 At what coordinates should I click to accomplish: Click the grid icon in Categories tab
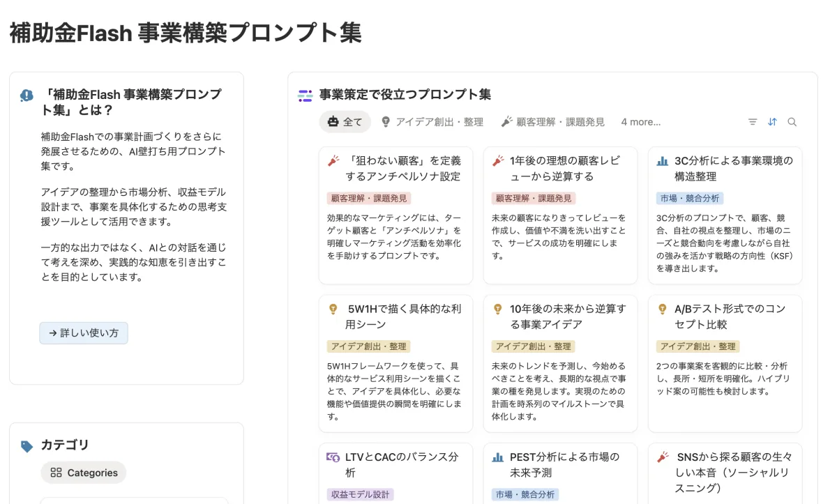[x=56, y=473]
